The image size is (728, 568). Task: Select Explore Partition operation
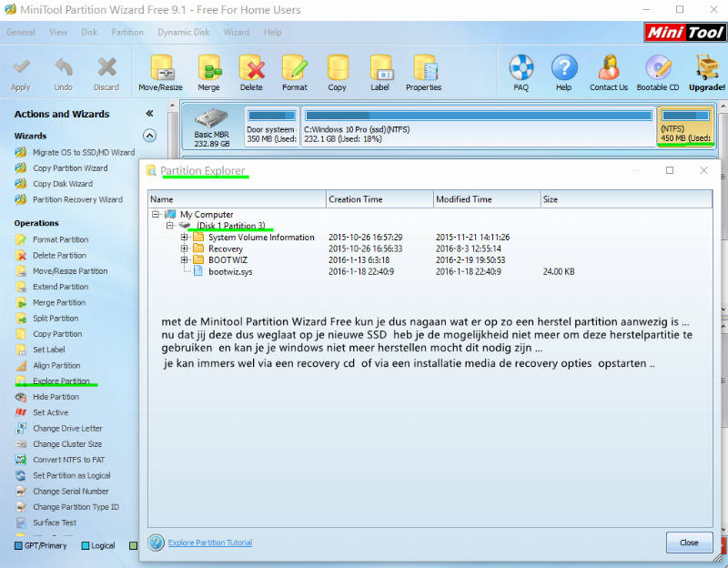point(61,380)
